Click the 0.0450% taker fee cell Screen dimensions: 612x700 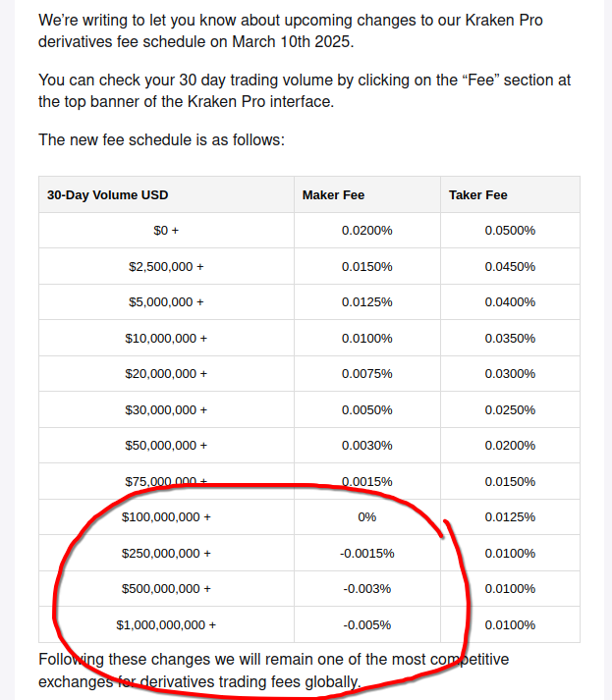coord(510,266)
